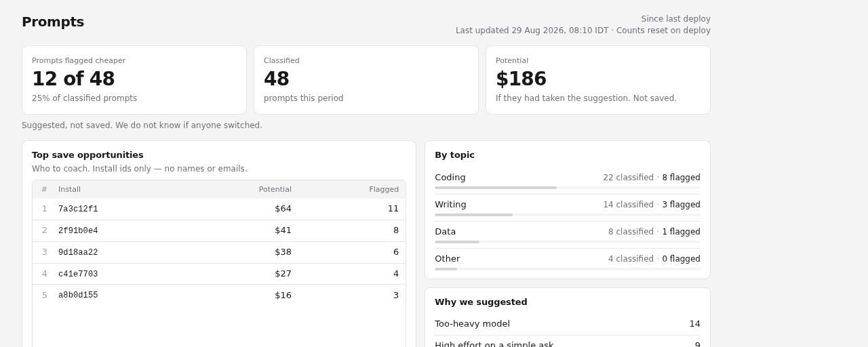Click '22 classified' in the Coding row
868x347 pixels.
629,178
